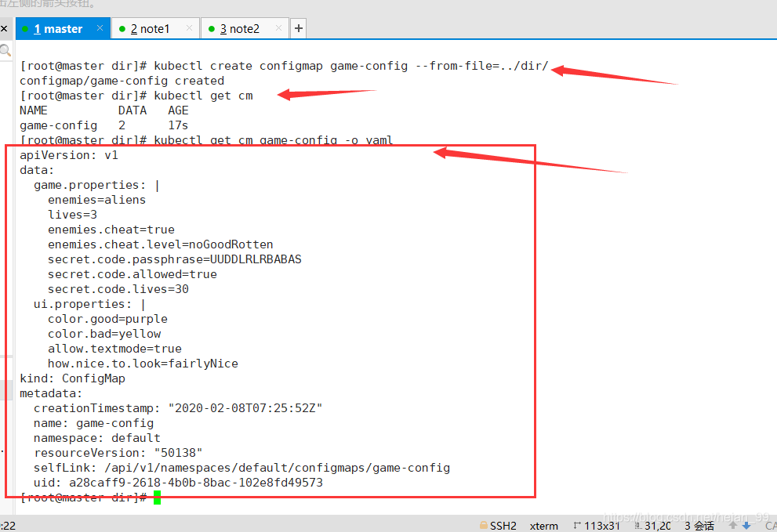This screenshot has height=532, width=777.
Task: Click the search magnifier icon
Action: coord(5,51)
